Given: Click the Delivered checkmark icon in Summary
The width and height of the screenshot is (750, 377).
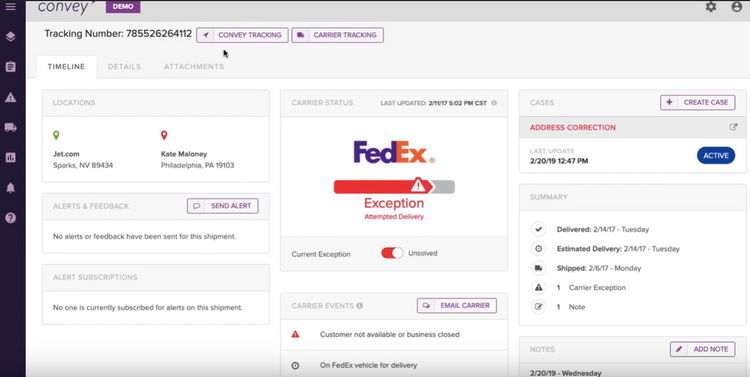Looking at the screenshot, I should coord(539,230).
